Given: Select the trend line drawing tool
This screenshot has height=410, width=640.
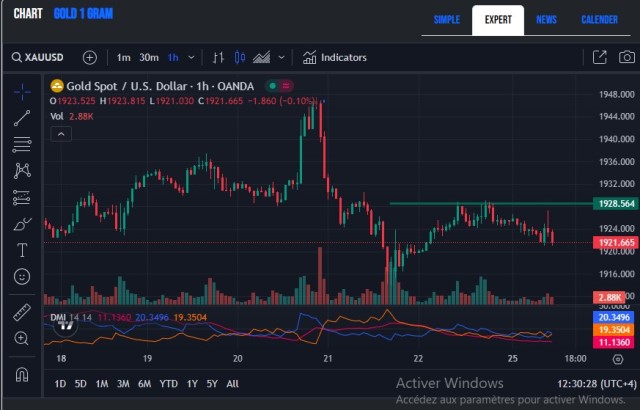Looking at the screenshot, I should pos(22,118).
